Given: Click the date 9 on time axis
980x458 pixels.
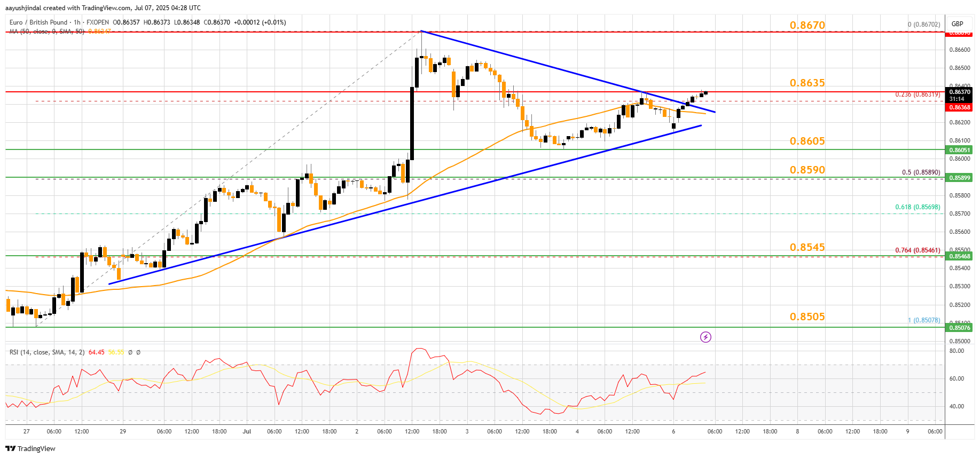Looking at the screenshot, I should (x=907, y=431).
